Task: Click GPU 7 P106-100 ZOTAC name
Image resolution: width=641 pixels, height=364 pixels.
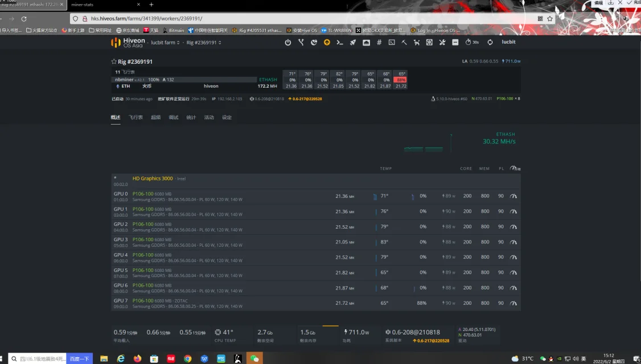Action: (143, 301)
